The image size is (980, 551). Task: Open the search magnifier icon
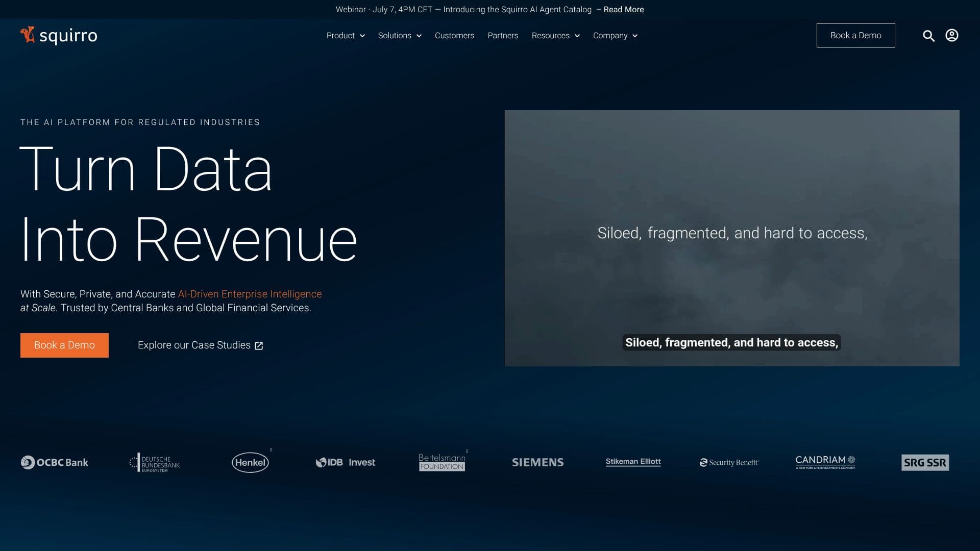[928, 36]
